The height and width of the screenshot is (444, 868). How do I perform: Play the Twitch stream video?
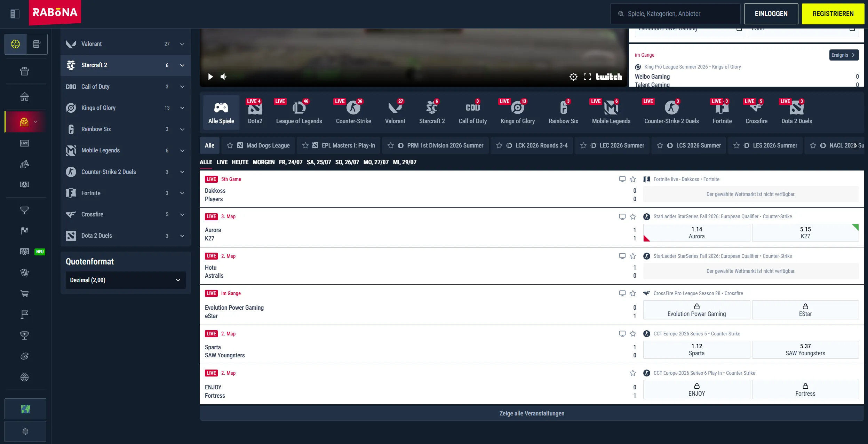coord(210,77)
